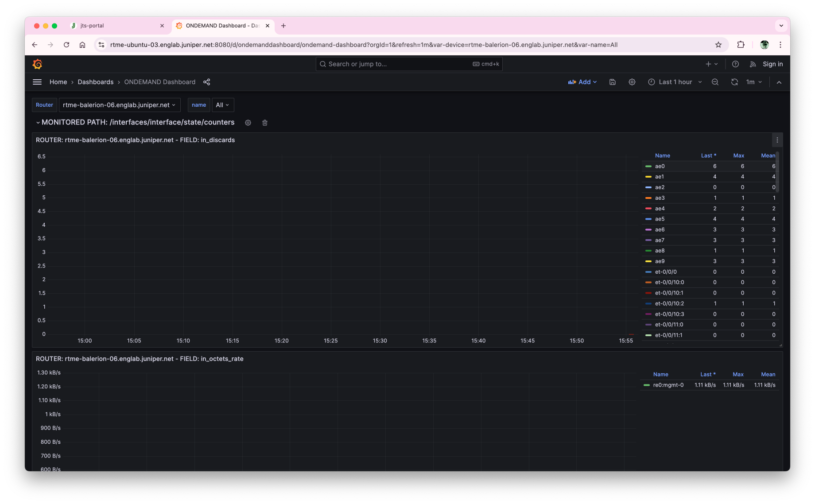The height and width of the screenshot is (504, 815).
Task: Collapse the MONITORED PATH row
Action: [38, 123]
